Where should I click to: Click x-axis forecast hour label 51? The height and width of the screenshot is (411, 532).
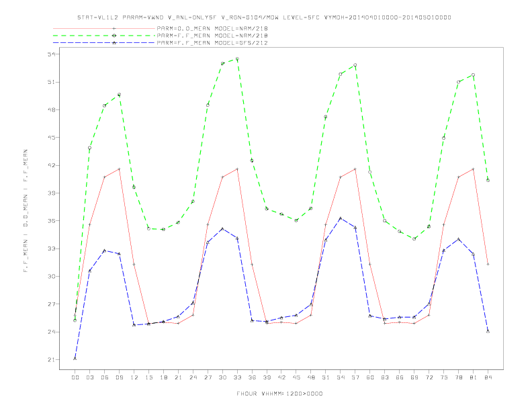326,377
